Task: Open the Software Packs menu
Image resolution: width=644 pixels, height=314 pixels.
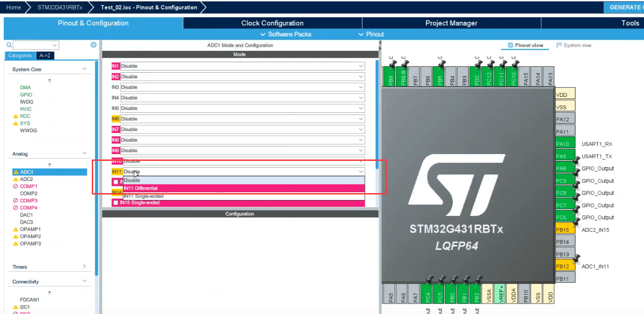Action: tap(286, 35)
